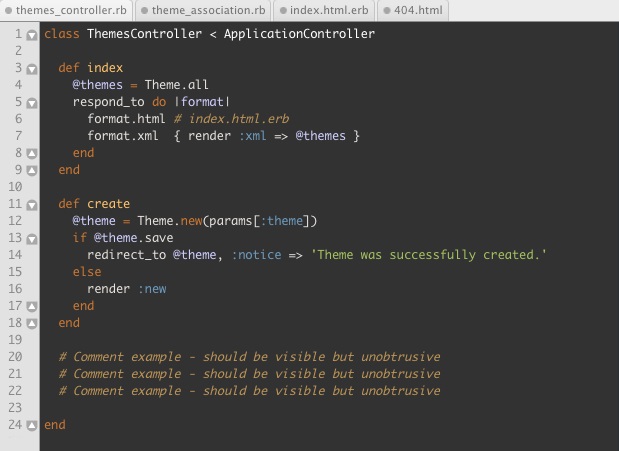The height and width of the screenshot is (451, 619).
Task: Collapse def create fold on line 11
Action: point(32,205)
